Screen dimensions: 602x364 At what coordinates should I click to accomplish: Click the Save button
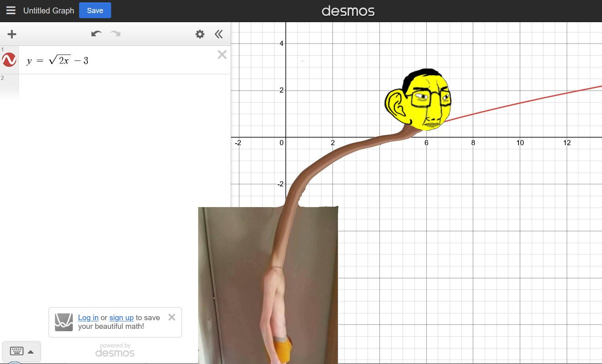pos(95,11)
